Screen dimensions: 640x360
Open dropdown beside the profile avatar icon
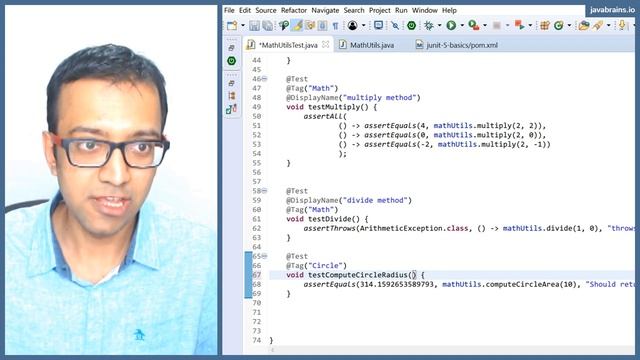[363, 26]
